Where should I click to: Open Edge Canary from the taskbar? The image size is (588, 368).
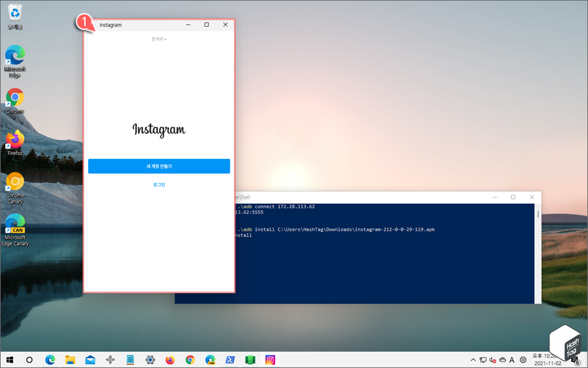click(x=210, y=360)
